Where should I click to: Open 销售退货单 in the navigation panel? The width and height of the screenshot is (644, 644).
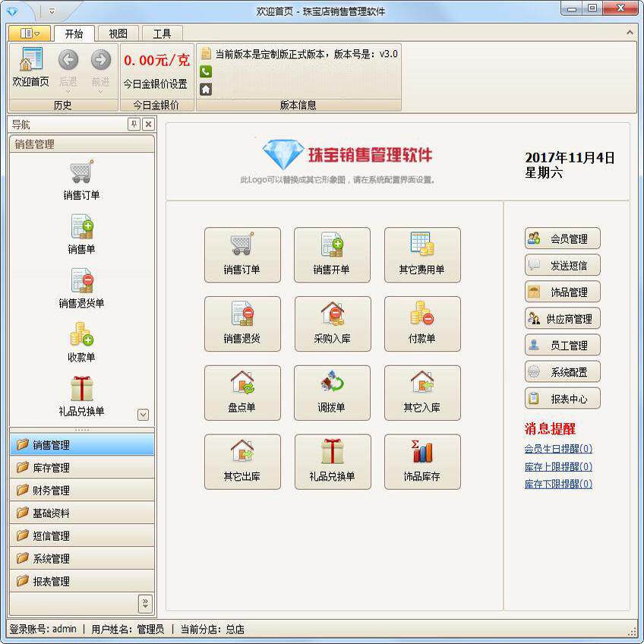[81, 289]
